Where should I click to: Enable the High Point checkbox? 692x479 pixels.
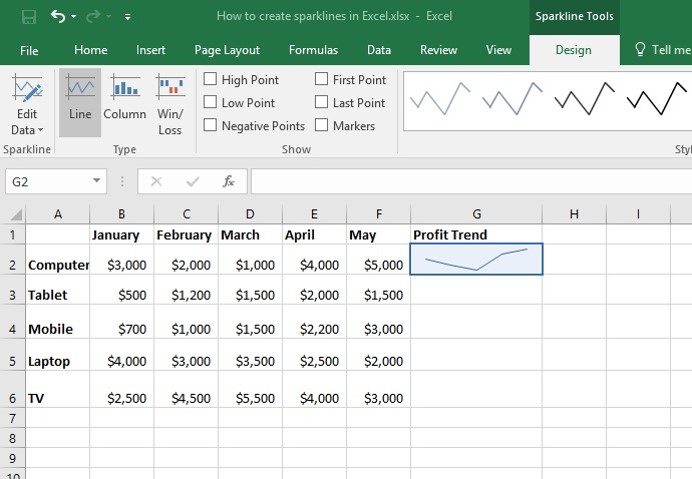coord(210,79)
